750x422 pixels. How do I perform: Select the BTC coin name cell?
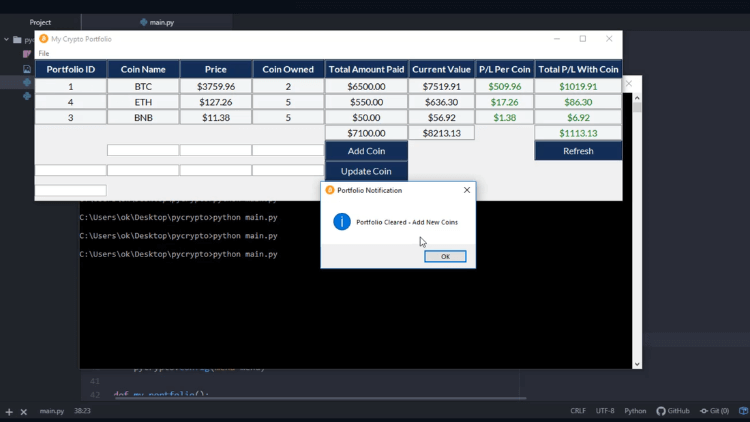click(x=143, y=87)
